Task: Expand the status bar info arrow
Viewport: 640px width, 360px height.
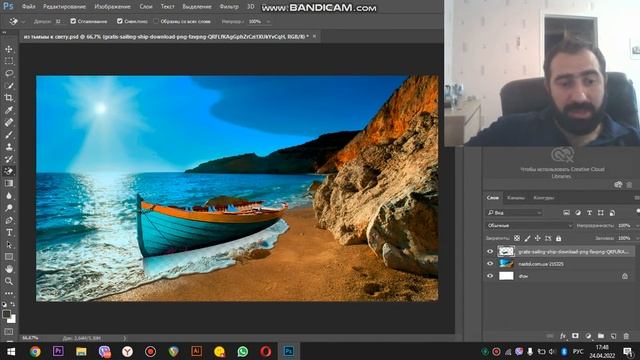Action: pos(124,338)
